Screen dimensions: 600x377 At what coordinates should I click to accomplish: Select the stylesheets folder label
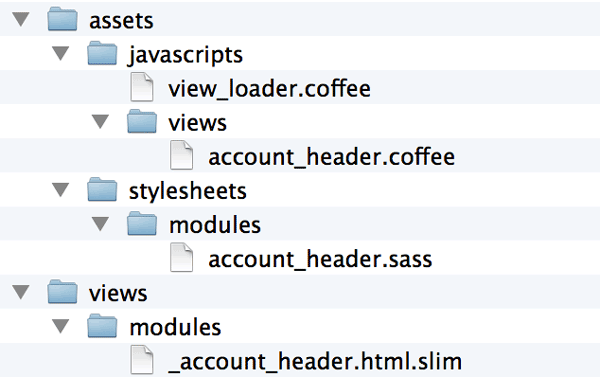point(188,191)
